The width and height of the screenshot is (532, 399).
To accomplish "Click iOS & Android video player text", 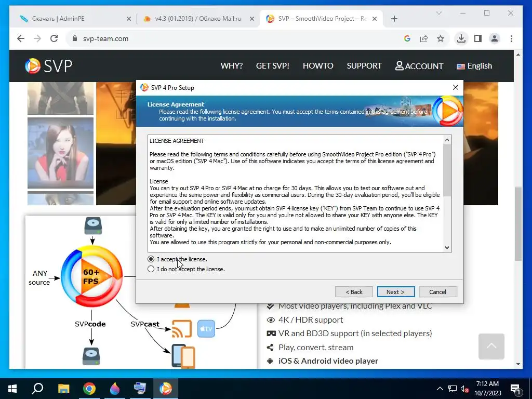I will (328, 361).
